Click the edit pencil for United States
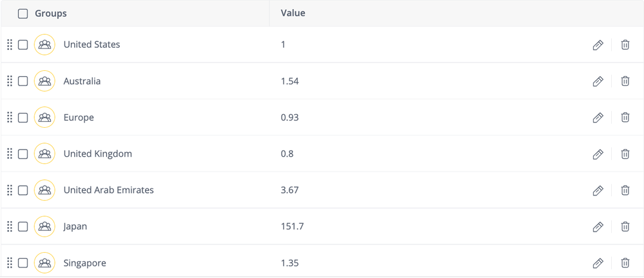Image resolution: width=644 pixels, height=278 pixels. 598,45
